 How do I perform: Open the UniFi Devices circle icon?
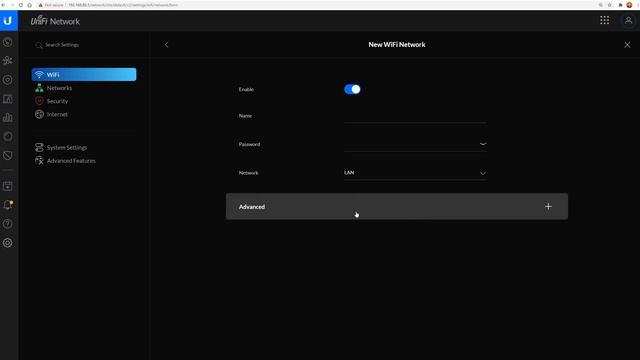(x=7, y=80)
